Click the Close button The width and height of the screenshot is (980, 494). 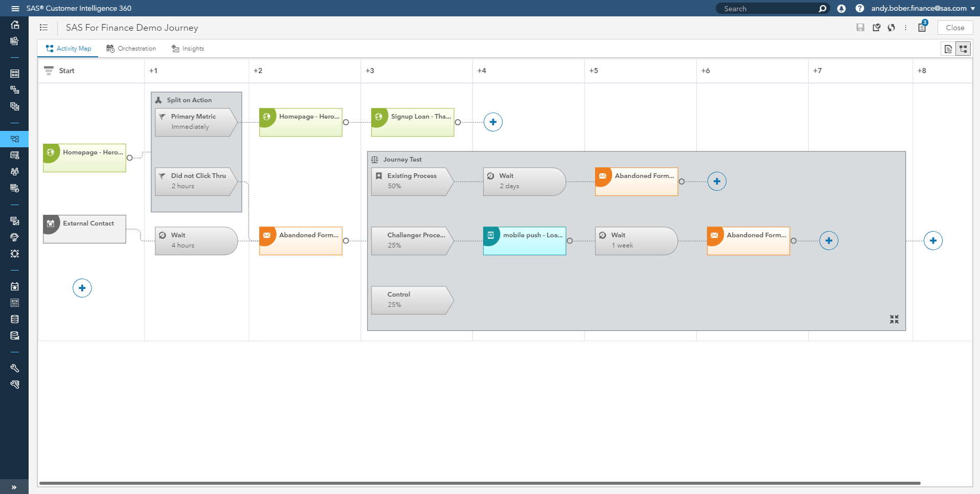click(954, 28)
